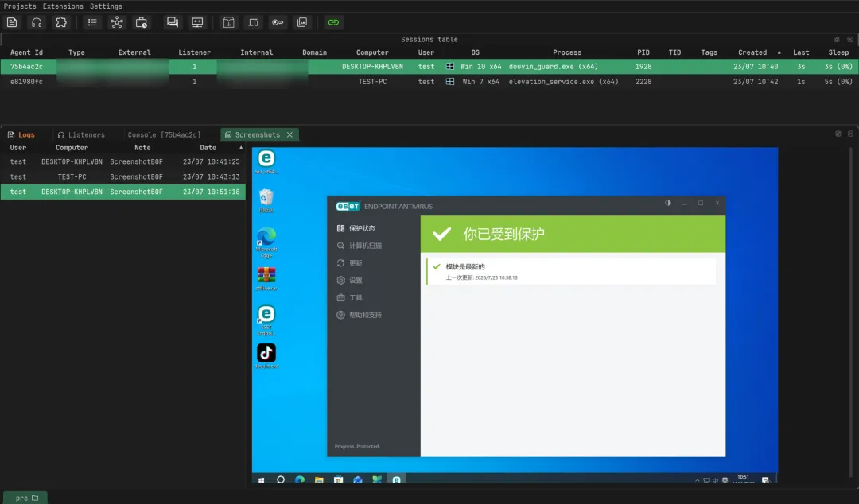This screenshot has width=859, height=504.
Task: Sort sessions by OS header
Action: (475, 52)
